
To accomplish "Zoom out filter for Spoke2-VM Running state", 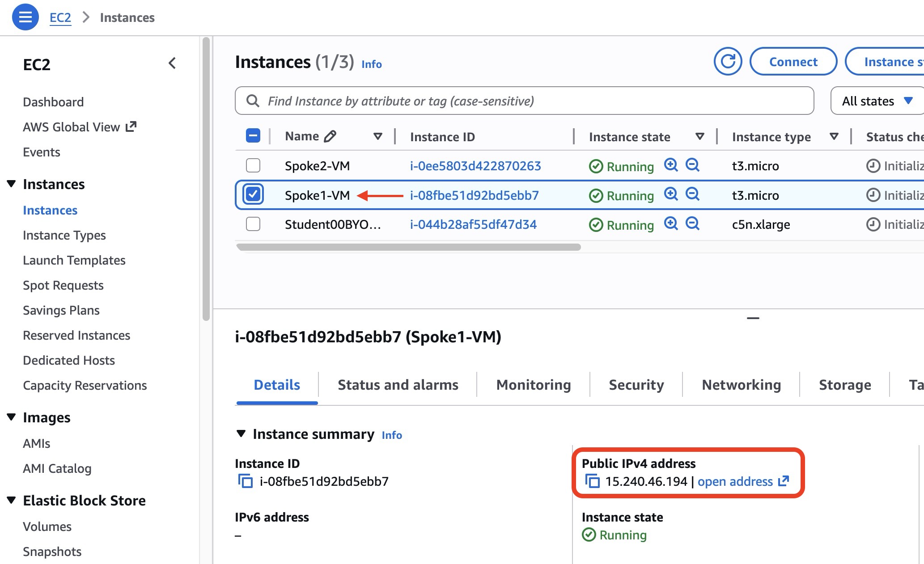I will [692, 165].
